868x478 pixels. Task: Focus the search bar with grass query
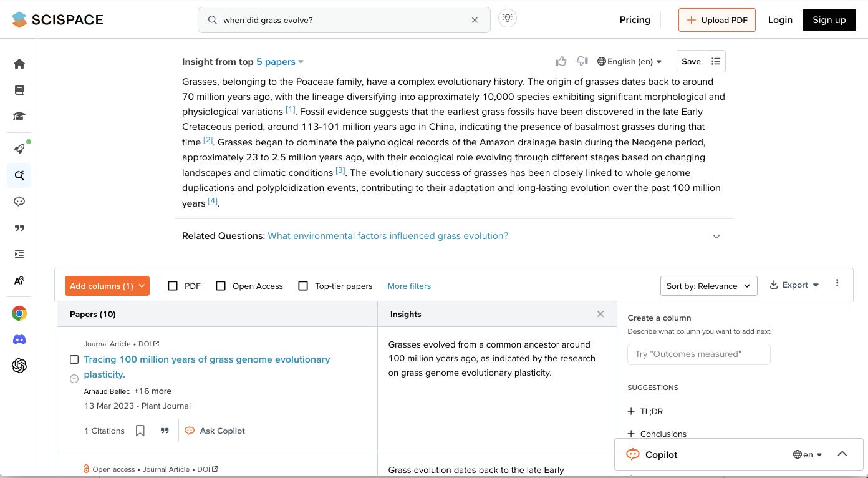pyautogui.click(x=344, y=20)
